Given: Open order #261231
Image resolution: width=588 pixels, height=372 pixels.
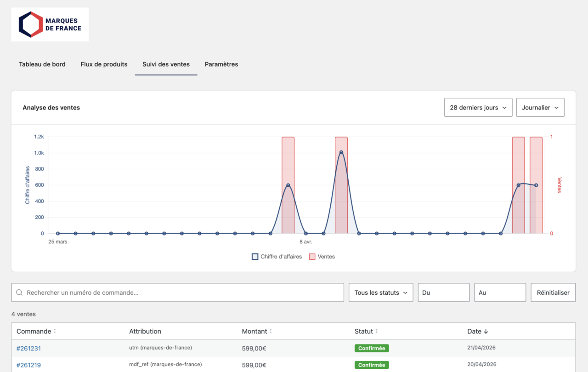Looking at the screenshot, I should click(x=28, y=349).
